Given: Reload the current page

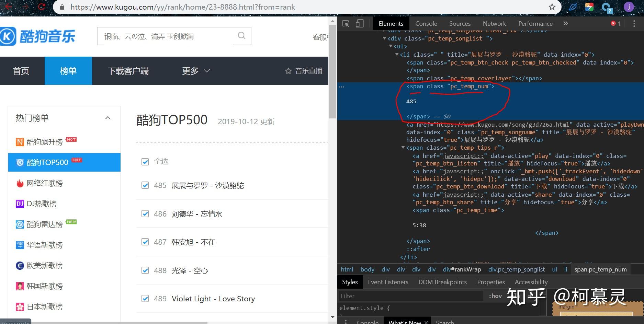Looking at the screenshot, I should tap(41, 7).
